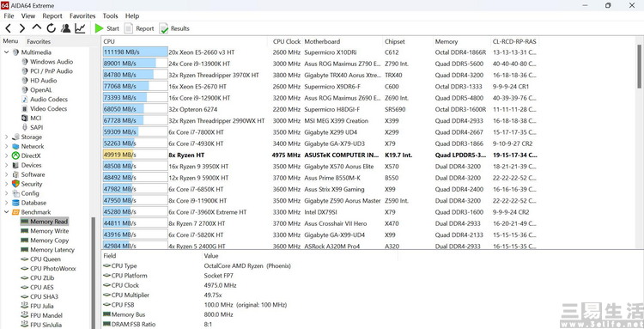Image resolution: width=644 pixels, height=329 pixels.
Task: Select the 32x Opteron 6274 row
Action: [x=320, y=110]
